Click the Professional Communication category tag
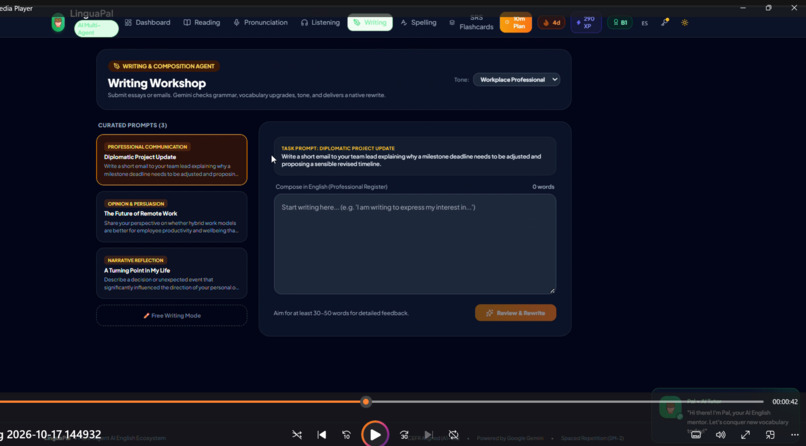This screenshot has height=446, width=806. pos(147,147)
